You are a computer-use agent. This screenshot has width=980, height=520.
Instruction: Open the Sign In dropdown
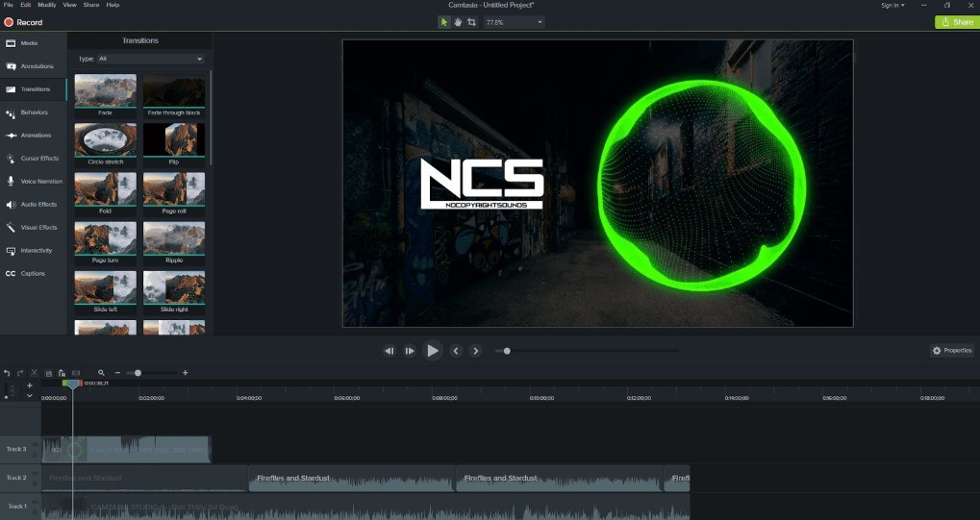[892, 6]
